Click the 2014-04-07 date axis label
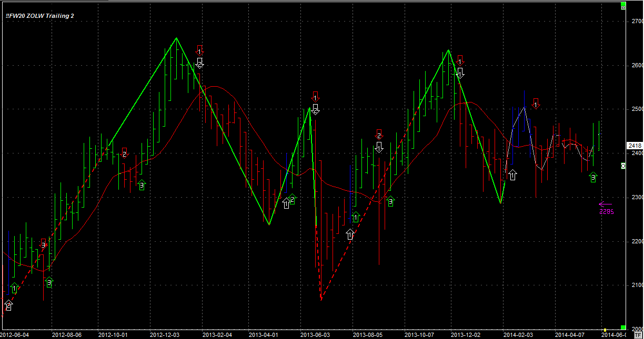The width and height of the screenshot is (644, 339). pyautogui.click(x=570, y=334)
